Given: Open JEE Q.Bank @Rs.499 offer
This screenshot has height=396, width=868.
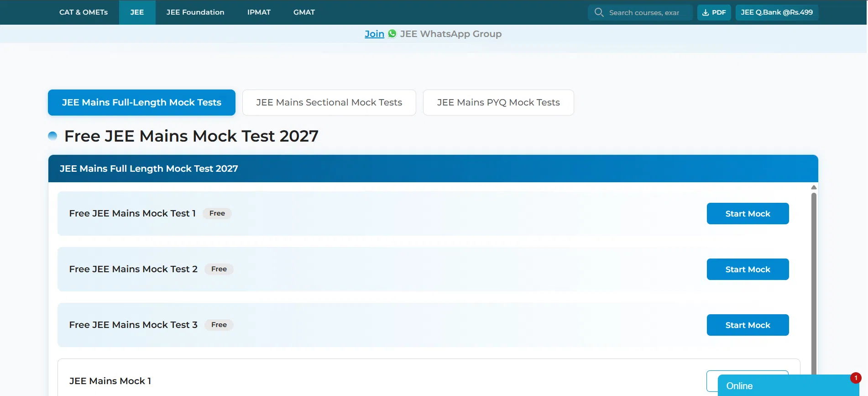Looking at the screenshot, I should [777, 12].
